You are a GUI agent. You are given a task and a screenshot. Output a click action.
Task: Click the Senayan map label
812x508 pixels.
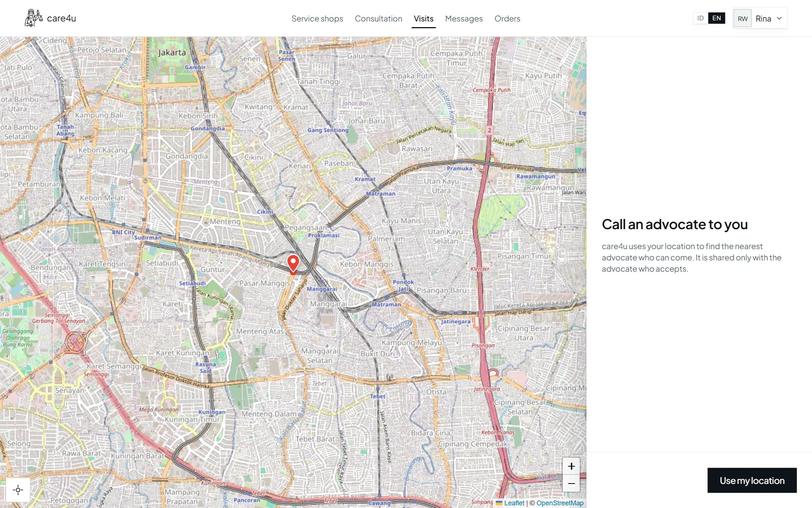tap(70, 390)
